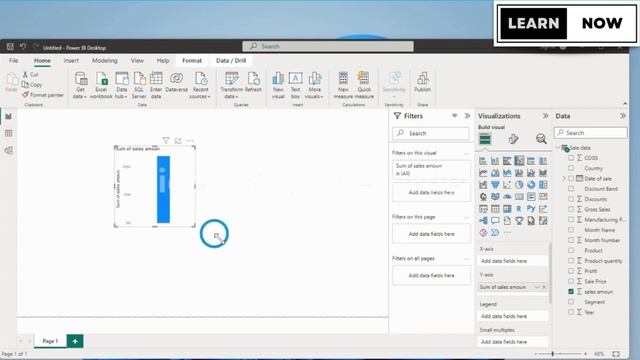The image size is (640, 360).
Task: Expand the Date of sale hierarchy
Action: click(x=564, y=179)
